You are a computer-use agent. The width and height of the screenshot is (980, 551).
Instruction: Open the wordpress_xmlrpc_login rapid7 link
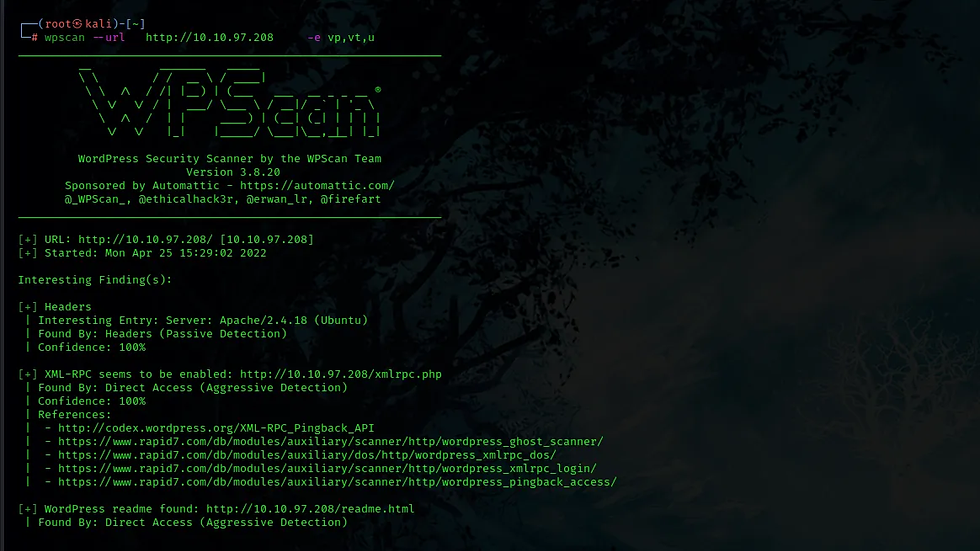pyautogui.click(x=328, y=469)
